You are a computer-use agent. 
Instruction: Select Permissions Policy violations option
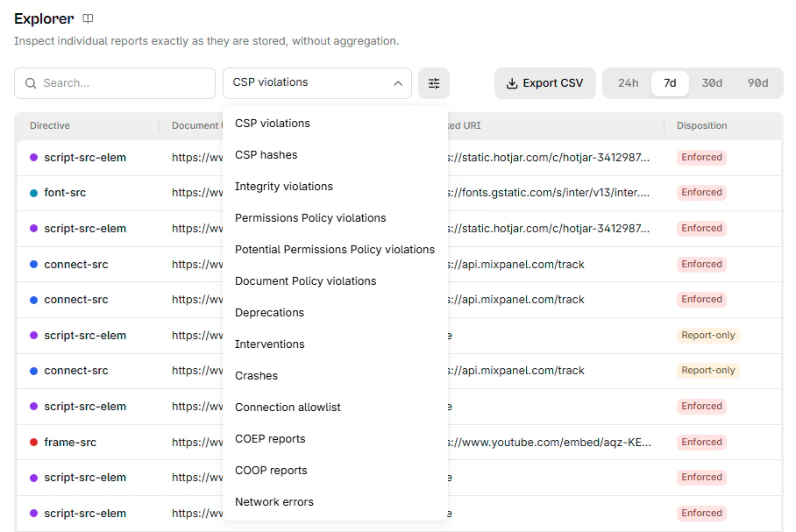(x=335, y=217)
